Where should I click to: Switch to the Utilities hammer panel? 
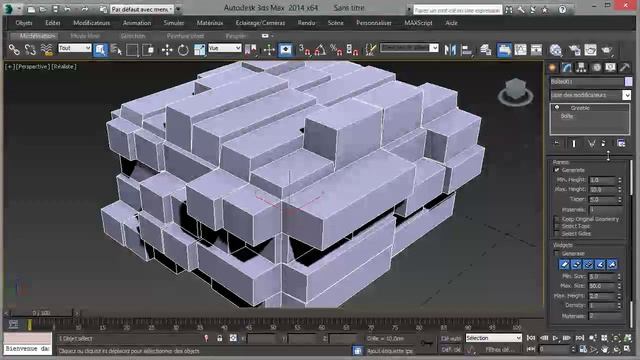(624, 67)
